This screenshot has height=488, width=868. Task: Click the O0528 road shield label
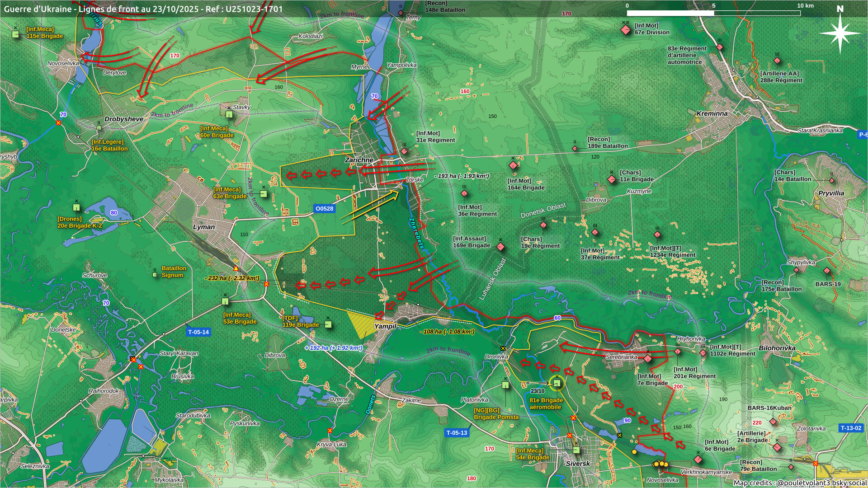click(x=324, y=208)
